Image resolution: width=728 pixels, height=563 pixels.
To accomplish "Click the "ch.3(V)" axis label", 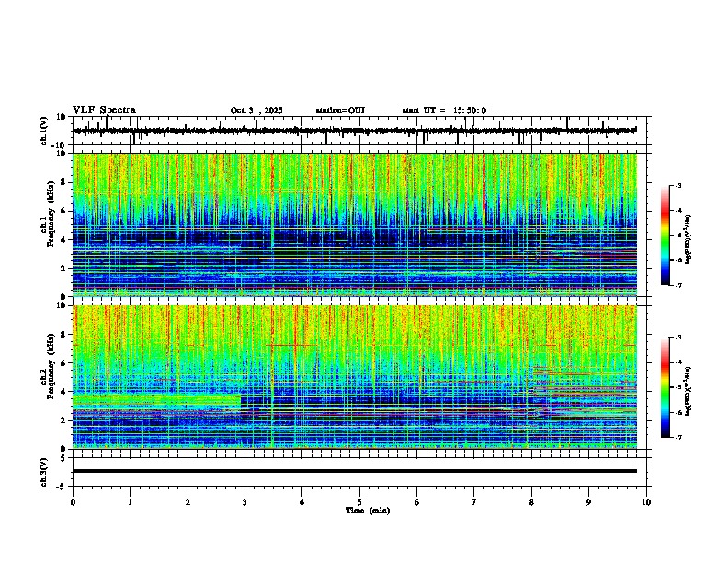I will (44, 472).
